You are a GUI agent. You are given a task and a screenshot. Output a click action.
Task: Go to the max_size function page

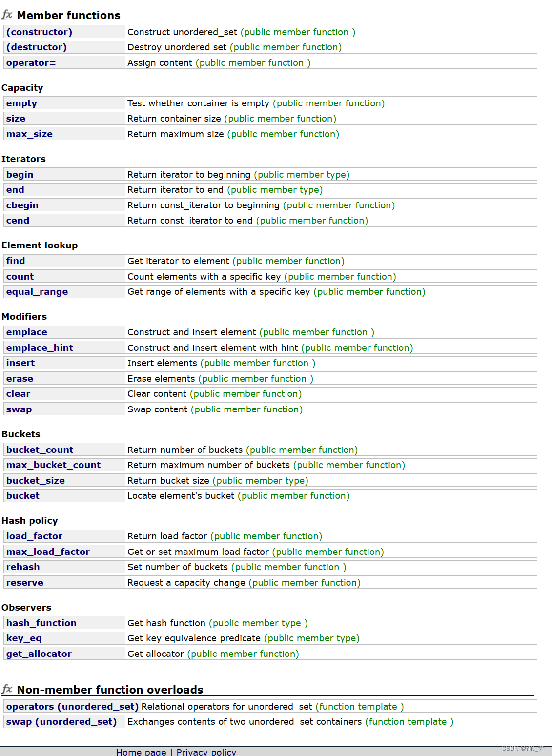29,134
